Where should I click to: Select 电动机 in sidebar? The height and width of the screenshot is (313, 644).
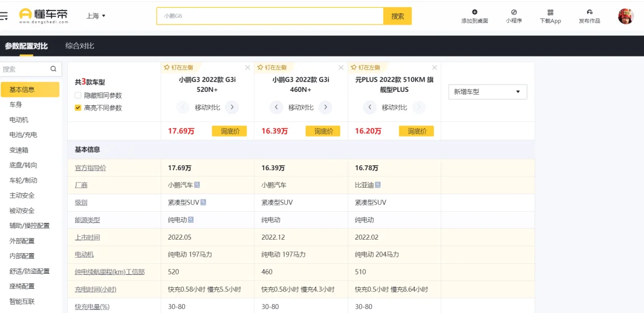(x=19, y=119)
